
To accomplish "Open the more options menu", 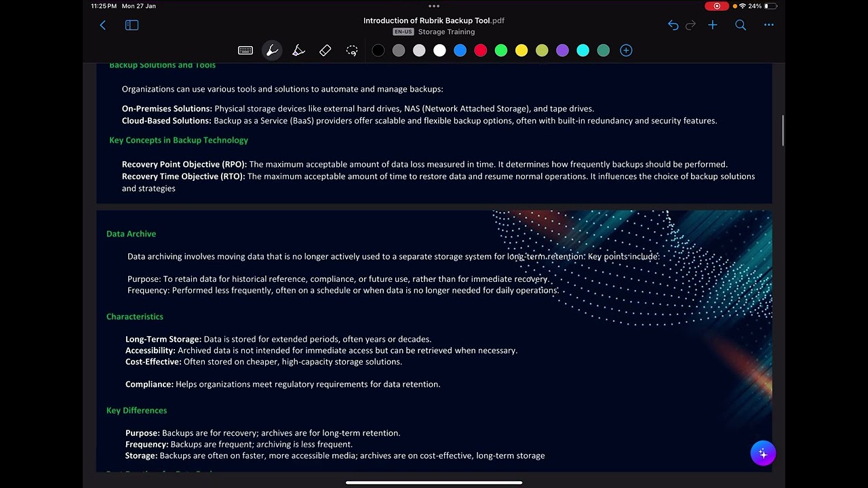I will (x=768, y=25).
